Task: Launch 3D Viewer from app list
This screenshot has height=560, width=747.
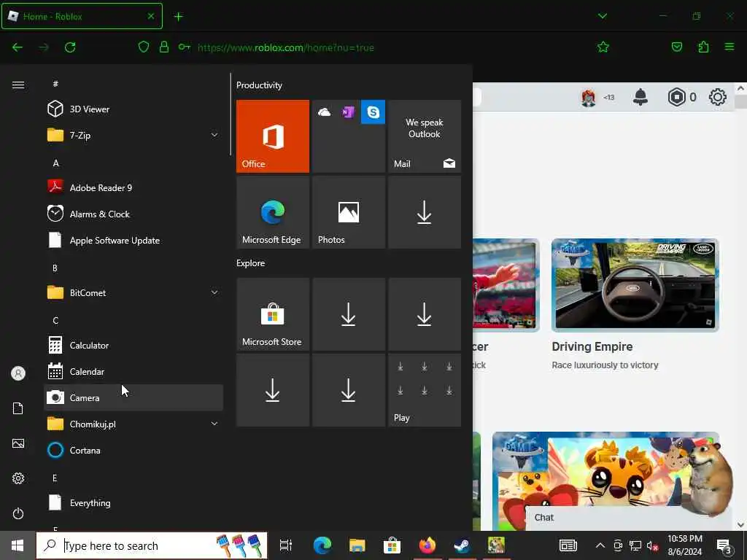Action: click(133, 109)
